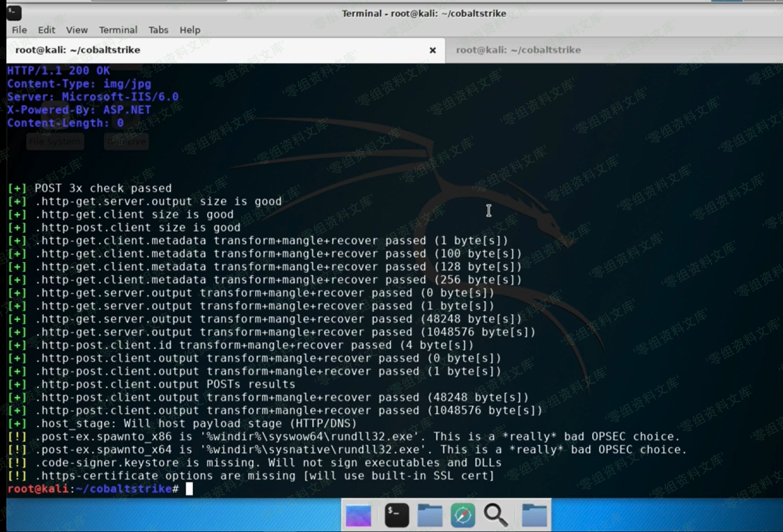Close the active root@kali terminal tab
The image size is (783, 532).
[x=433, y=50]
